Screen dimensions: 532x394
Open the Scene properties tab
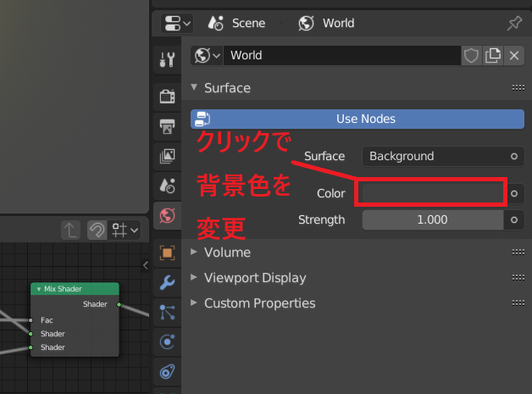coord(167,186)
